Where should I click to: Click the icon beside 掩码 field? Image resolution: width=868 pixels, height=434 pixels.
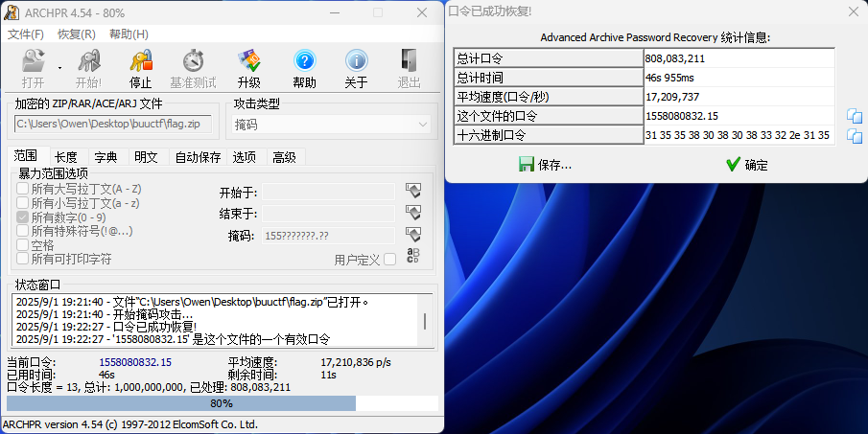coord(413,235)
